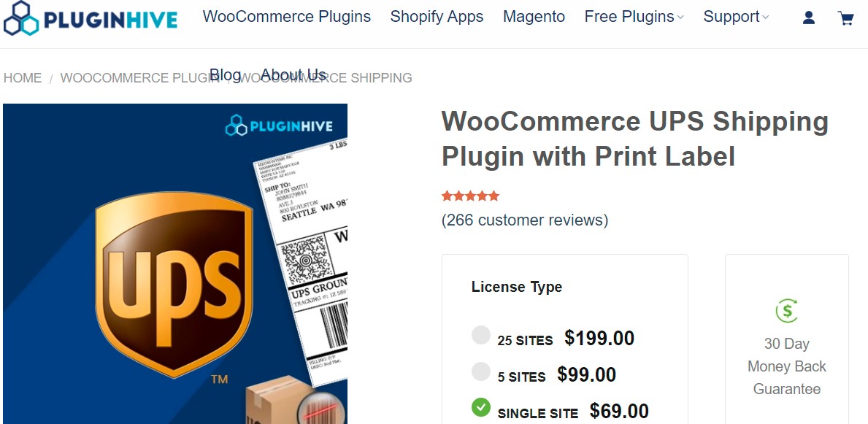Open Shopify Apps menu item
The height and width of the screenshot is (424, 868).
(437, 17)
